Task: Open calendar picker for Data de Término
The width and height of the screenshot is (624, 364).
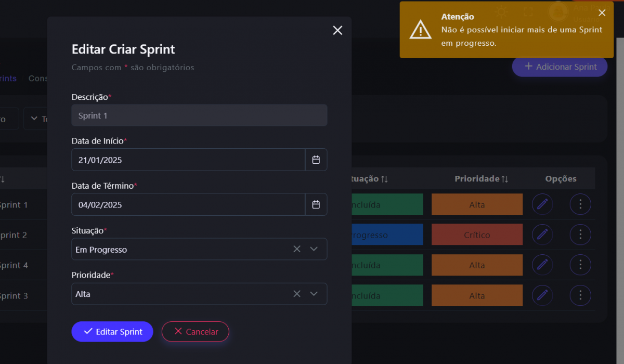Action: click(316, 204)
